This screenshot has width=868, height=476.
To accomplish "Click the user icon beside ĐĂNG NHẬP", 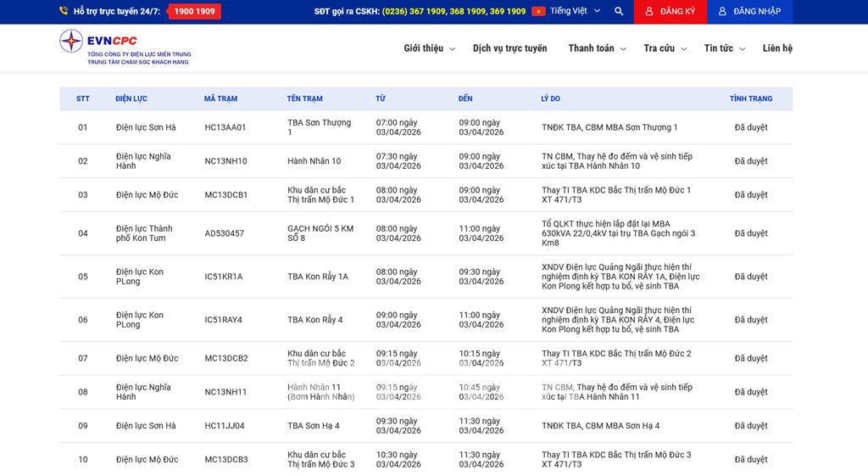I will 722,12.
